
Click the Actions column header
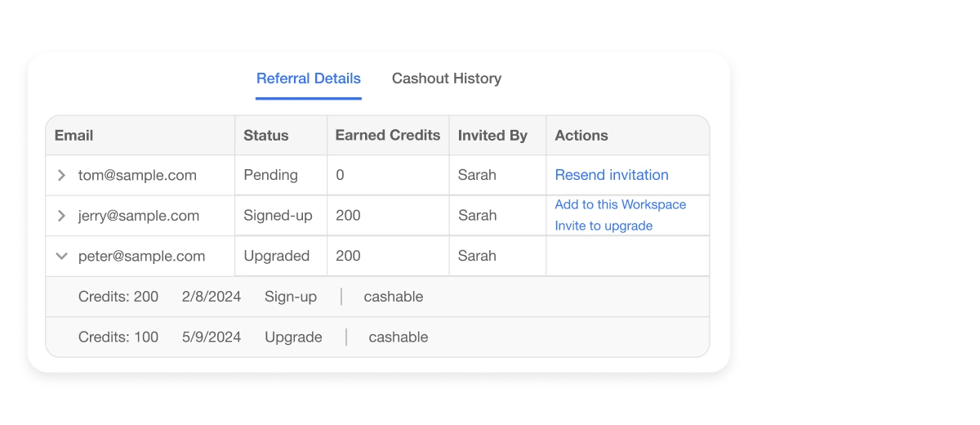click(x=581, y=136)
